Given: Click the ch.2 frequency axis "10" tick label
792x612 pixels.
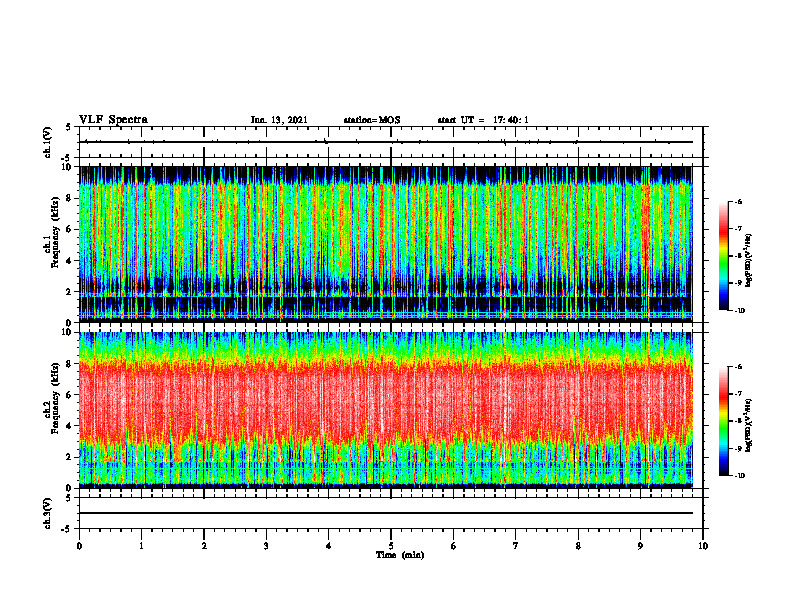Looking at the screenshot, I should coord(68,332).
